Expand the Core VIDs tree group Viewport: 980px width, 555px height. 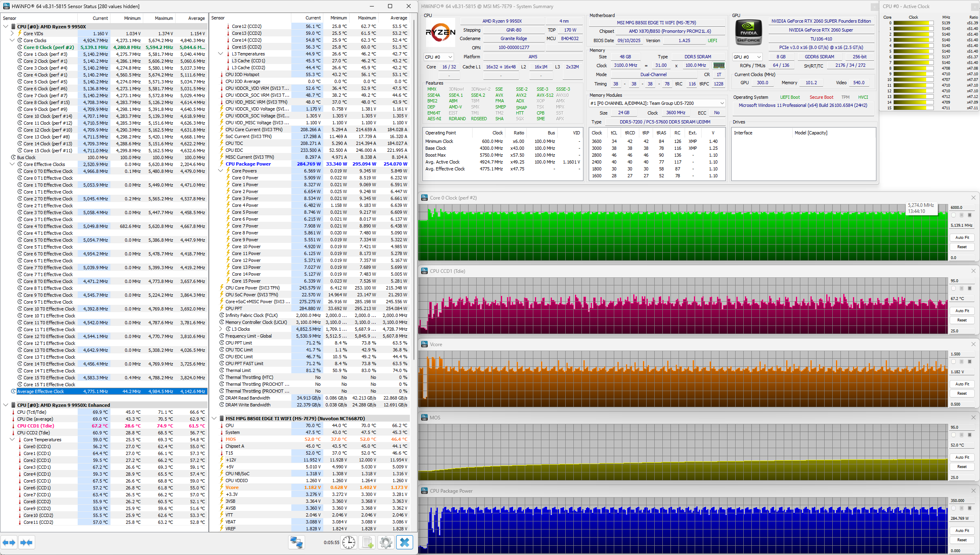pos(12,34)
